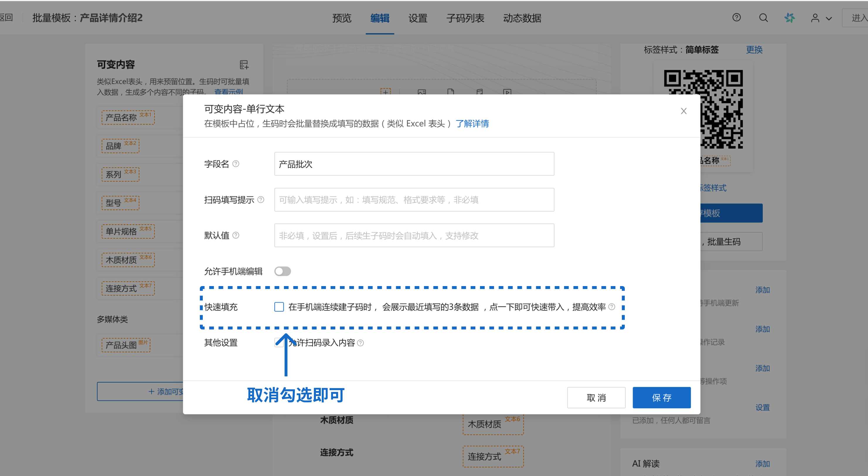868x476 pixels.
Task: Uncheck the 允许扫码录入内容 checkbox
Action: coord(279,343)
